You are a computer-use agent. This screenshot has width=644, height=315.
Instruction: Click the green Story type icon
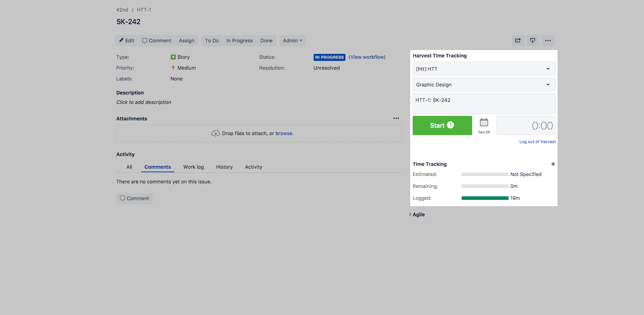[173, 57]
